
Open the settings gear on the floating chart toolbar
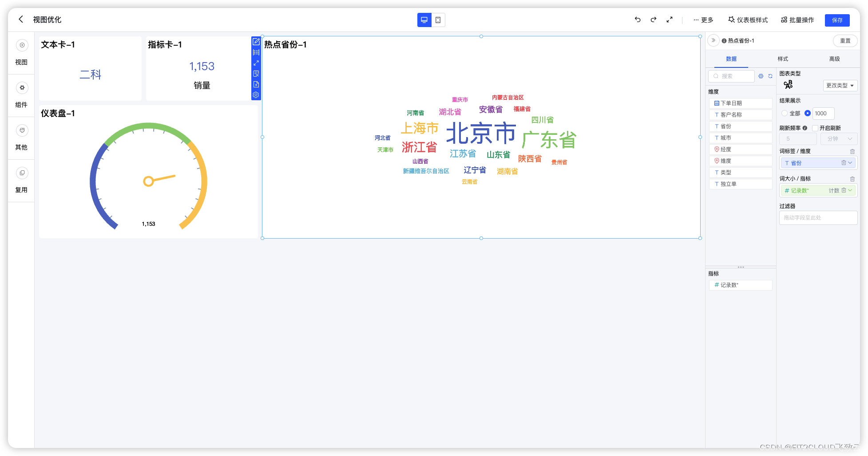pyautogui.click(x=256, y=95)
